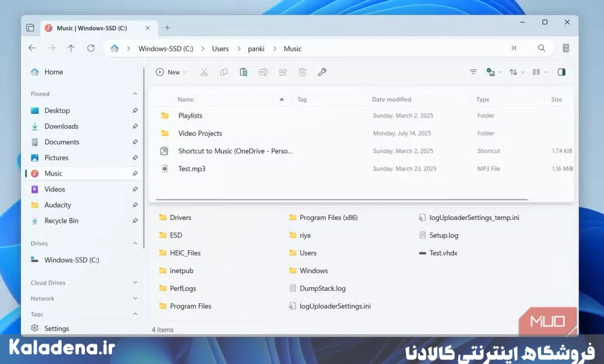Close the Music tab
Image resolution: width=604 pixels, height=364 pixels.
point(147,28)
